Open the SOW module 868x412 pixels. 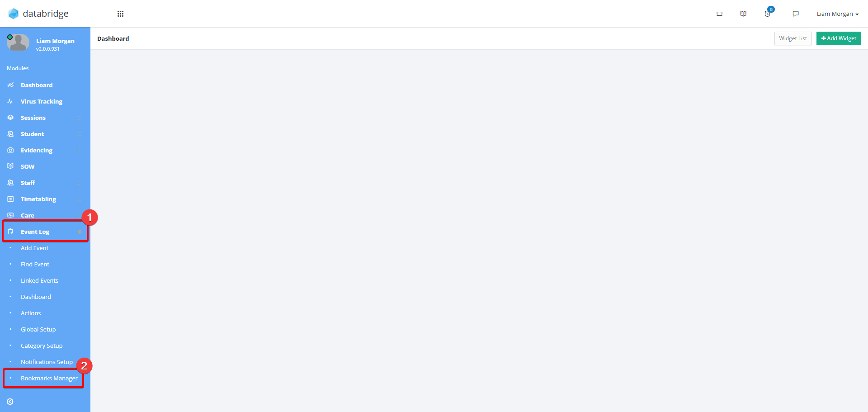45,166
